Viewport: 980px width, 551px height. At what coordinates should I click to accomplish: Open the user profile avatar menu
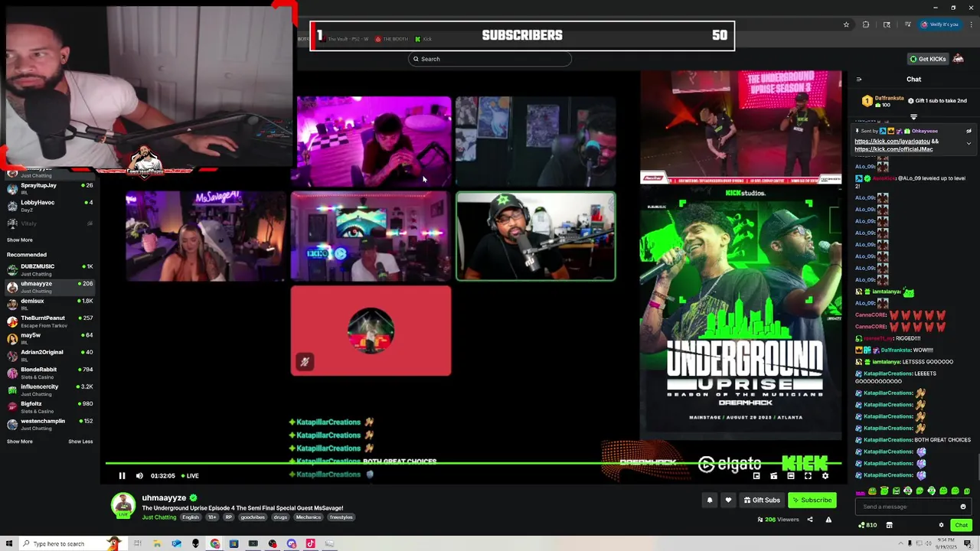click(959, 59)
